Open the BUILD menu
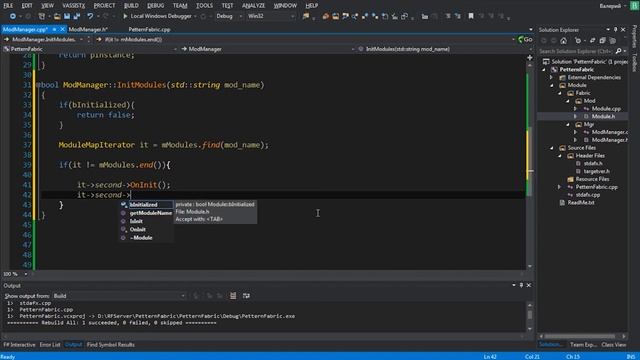The height and width of the screenshot is (360, 640). click(131, 6)
